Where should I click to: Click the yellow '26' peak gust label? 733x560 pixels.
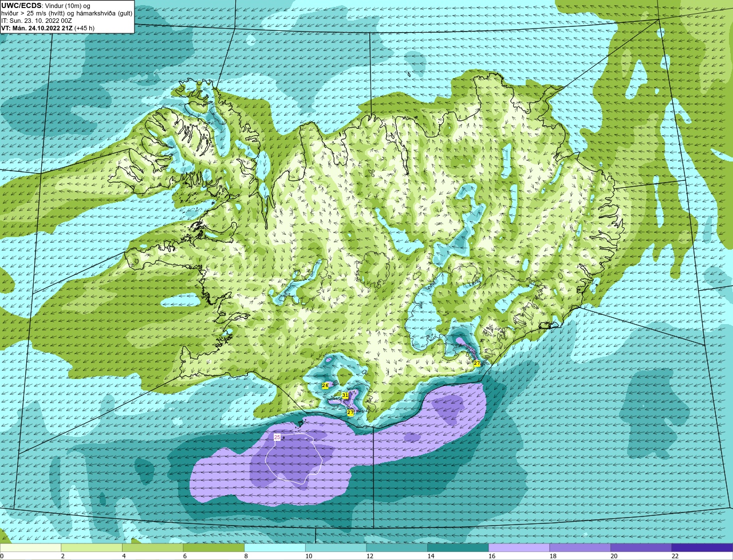pyautogui.click(x=325, y=385)
